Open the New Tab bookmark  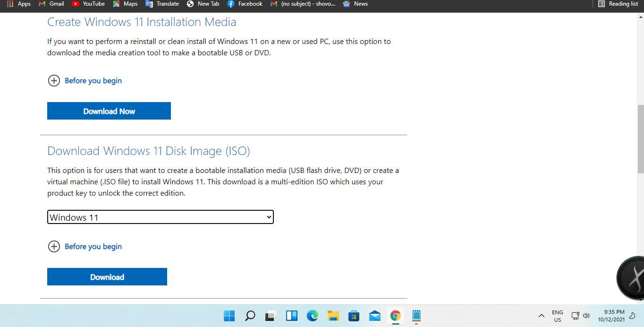pos(203,4)
